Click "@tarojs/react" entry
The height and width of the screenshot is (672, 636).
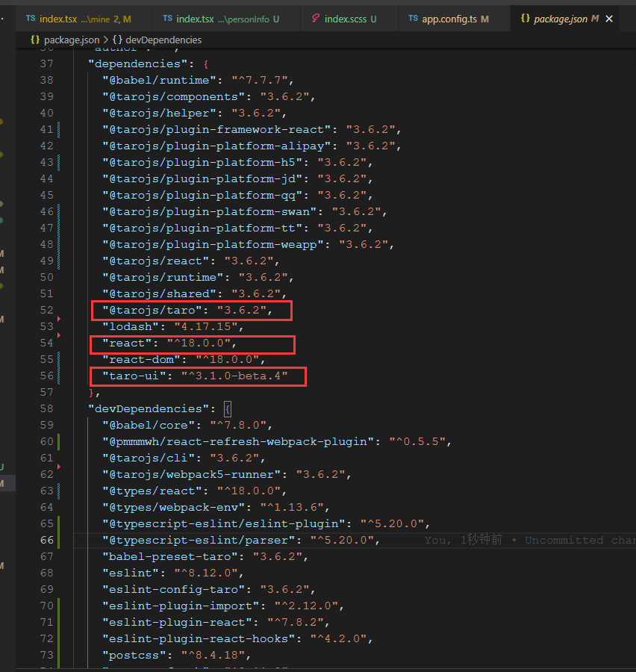tap(190, 261)
